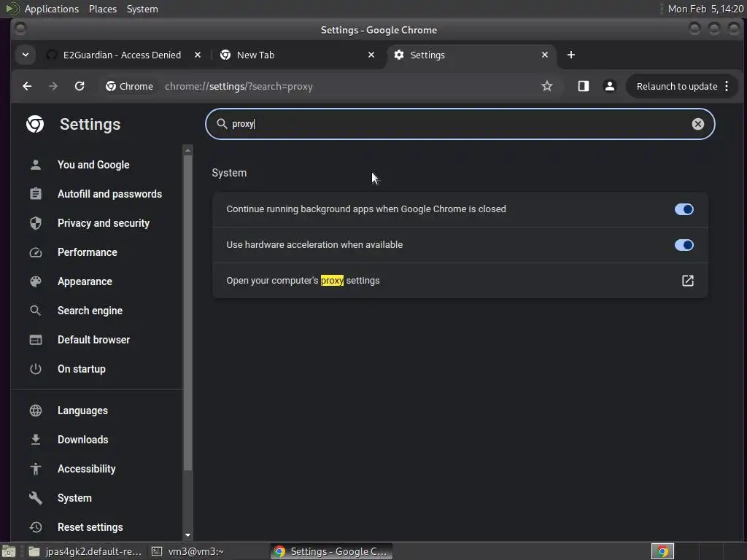Image resolution: width=747 pixels, height=560 pixels.
Task: Click Open your computer's proxy settings row
Action: [x=460, y=281]
